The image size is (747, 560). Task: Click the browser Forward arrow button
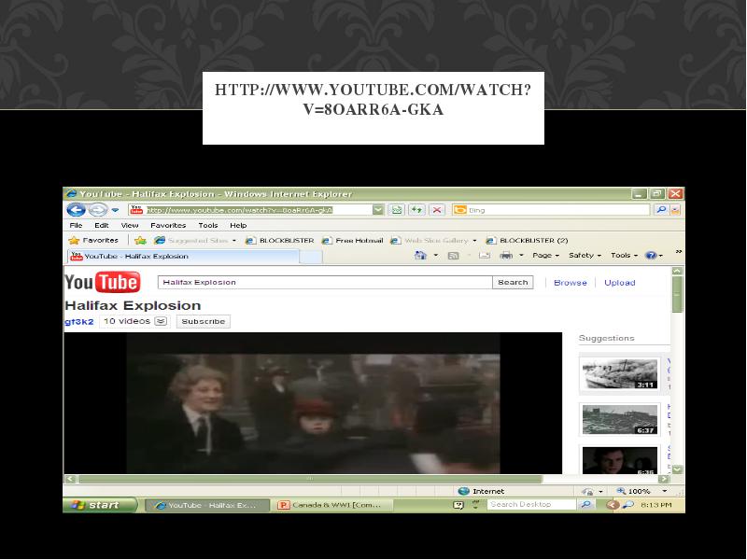[x=98, y=209]
